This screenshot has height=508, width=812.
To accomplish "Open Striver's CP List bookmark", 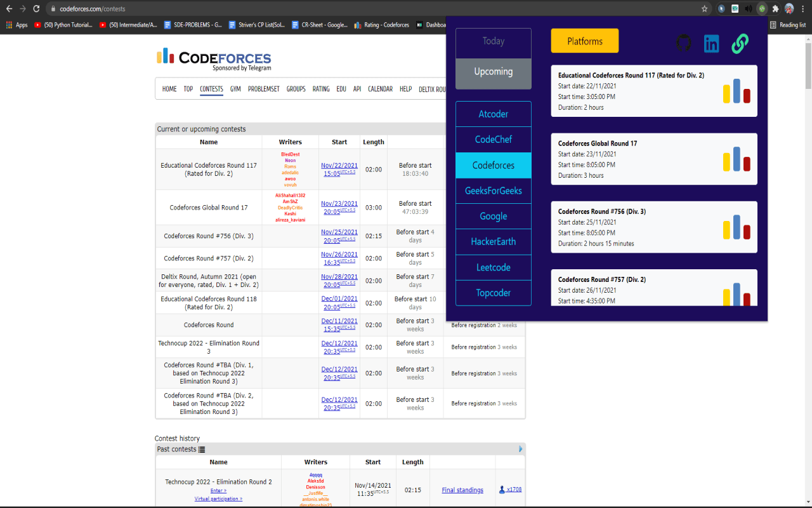I will click(258, 25).
